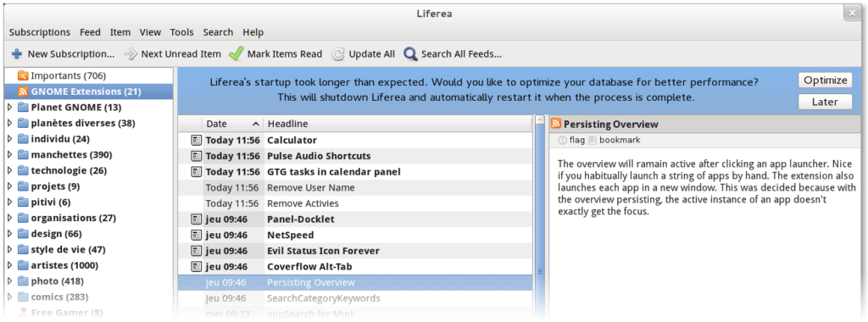Click the flag icon in item view

(563, 141)
